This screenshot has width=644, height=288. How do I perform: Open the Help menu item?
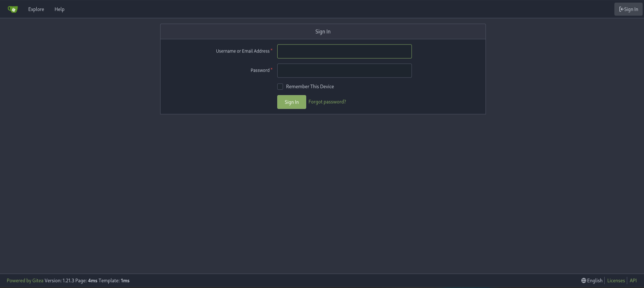point(59,9)
